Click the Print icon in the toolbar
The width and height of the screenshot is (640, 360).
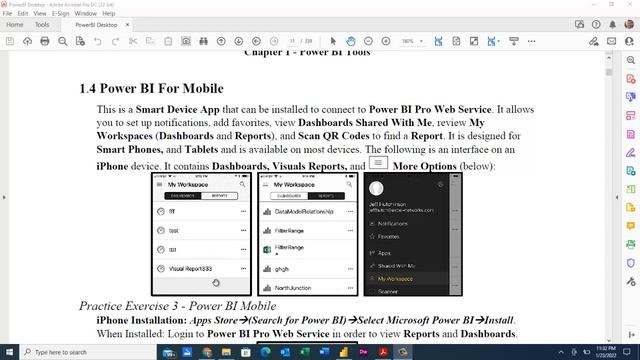point(45,41)
